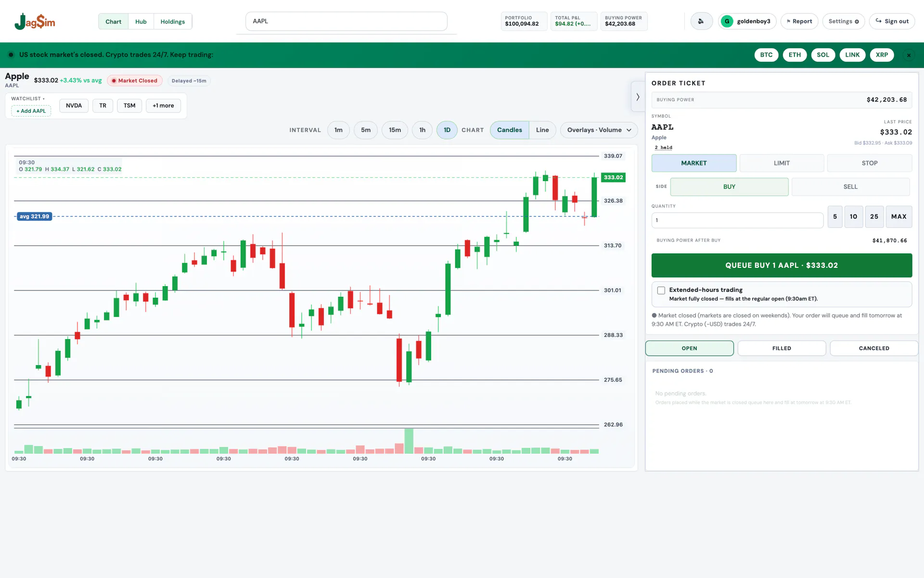
Task: Open the XRP crypto chip
Action: point(882,55)
